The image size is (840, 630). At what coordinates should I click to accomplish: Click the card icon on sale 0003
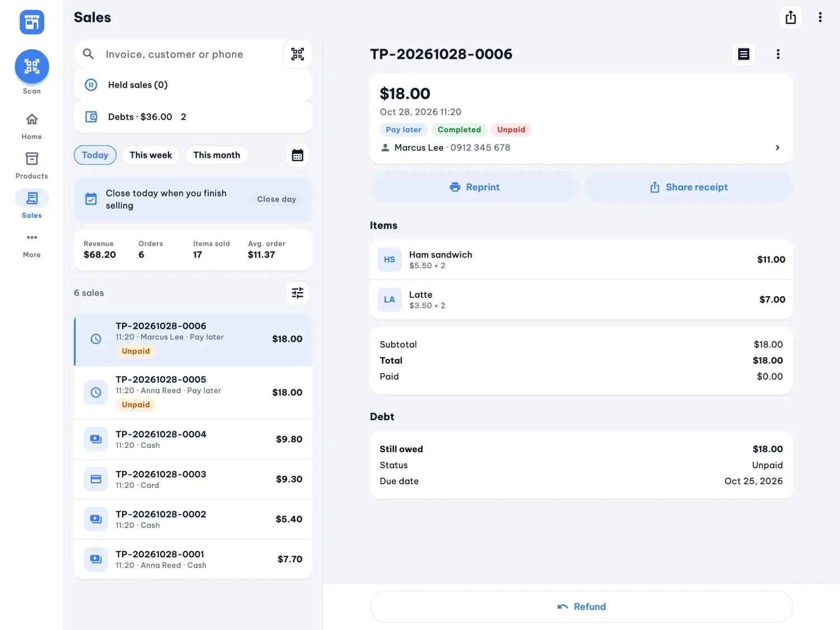(96, 479)
